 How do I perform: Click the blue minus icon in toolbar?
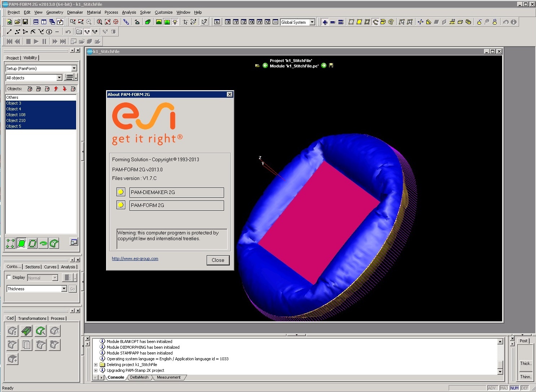point(333,22)
